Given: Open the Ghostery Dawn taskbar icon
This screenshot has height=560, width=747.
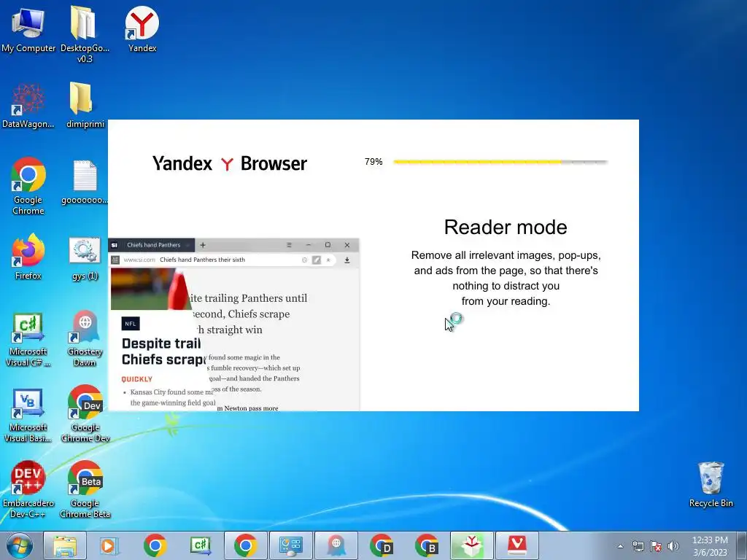Looking at the screenshot, I should tap(336, 545).
